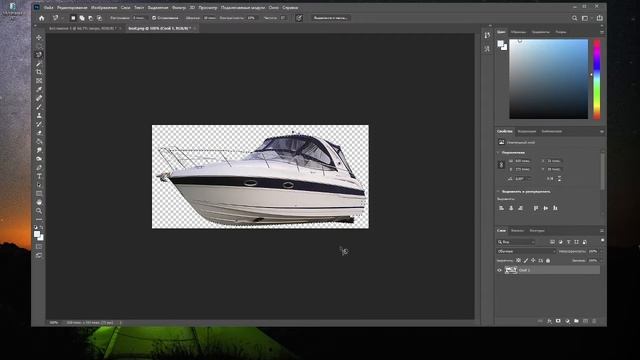Select the Pen tool
The width and height of the screenshot is (640, 360).
coord(39,167)
